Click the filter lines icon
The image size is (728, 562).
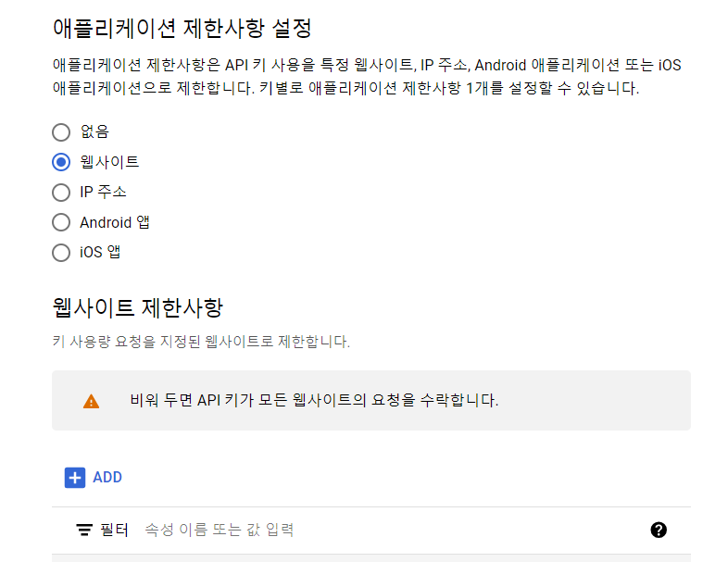point(84,530)
